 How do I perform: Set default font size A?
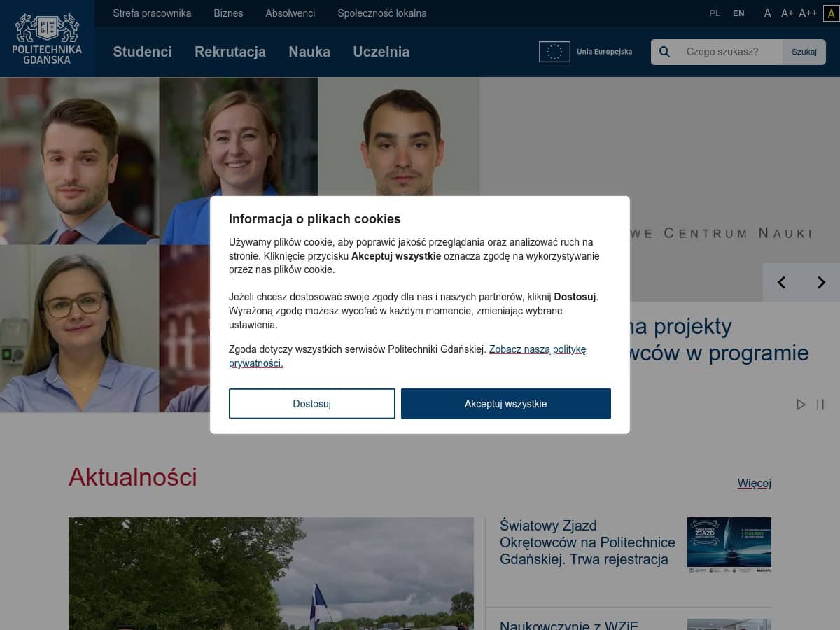coord(768,13)
